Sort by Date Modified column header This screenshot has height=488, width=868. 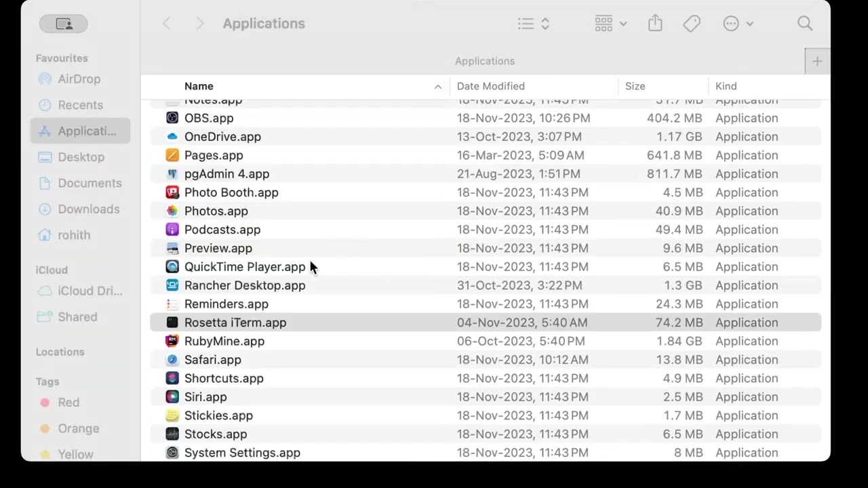coord(490,86)
